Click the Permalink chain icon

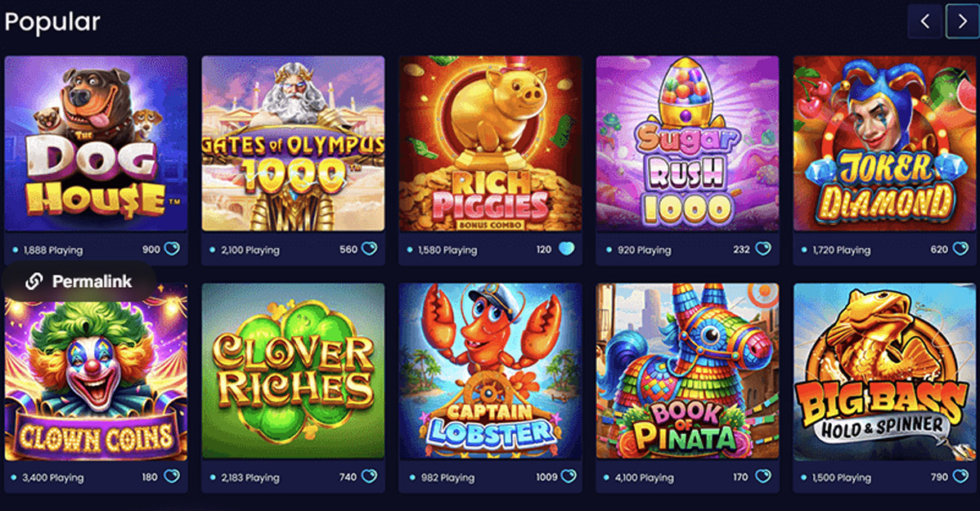point(34,281)
